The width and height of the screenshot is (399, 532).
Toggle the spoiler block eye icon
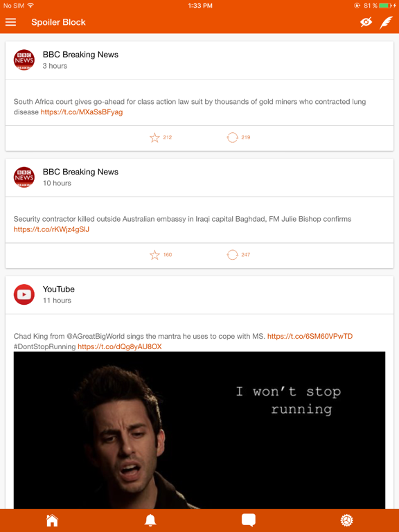click(366, 22)
